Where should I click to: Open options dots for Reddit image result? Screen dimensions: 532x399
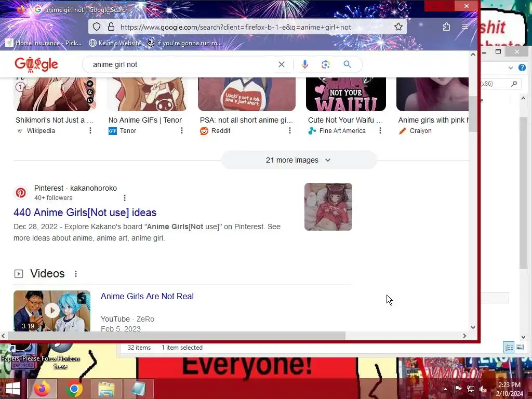[x=290, y=130]
